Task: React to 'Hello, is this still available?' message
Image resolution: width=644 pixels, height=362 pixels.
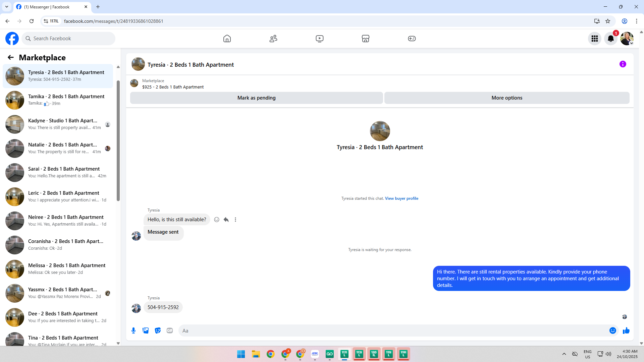Action: click(217, 220)
